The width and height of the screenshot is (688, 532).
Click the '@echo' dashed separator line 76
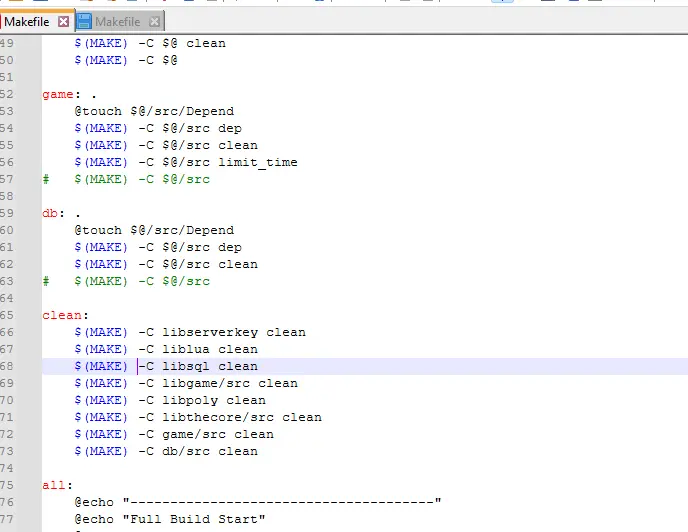coord(258,503)
